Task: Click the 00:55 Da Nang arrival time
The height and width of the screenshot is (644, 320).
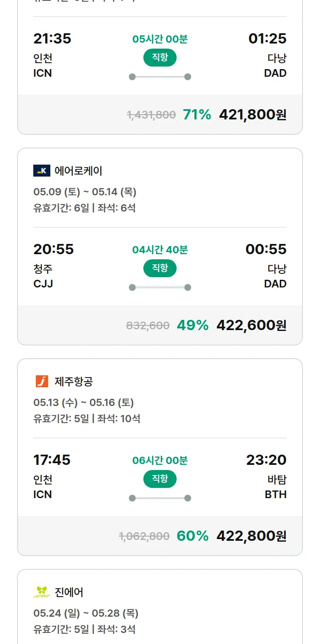Action: [x=266, y=249]
